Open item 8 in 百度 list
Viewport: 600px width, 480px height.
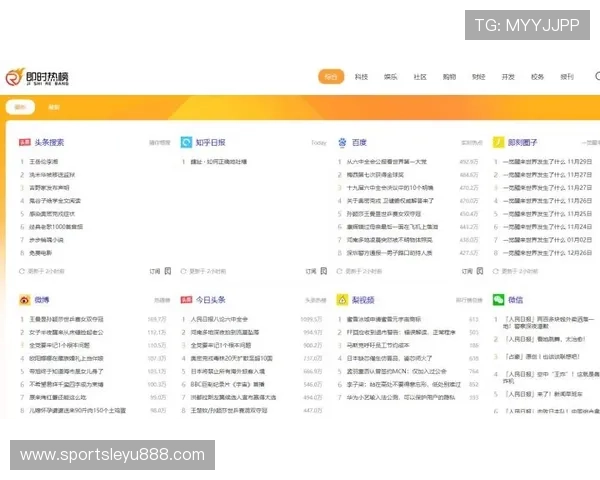click(389, 253)
